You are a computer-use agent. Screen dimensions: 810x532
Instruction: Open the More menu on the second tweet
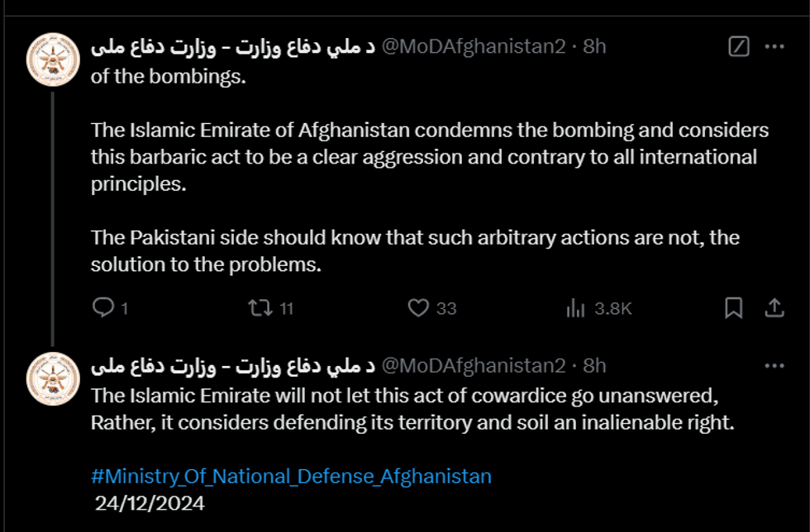774,365
